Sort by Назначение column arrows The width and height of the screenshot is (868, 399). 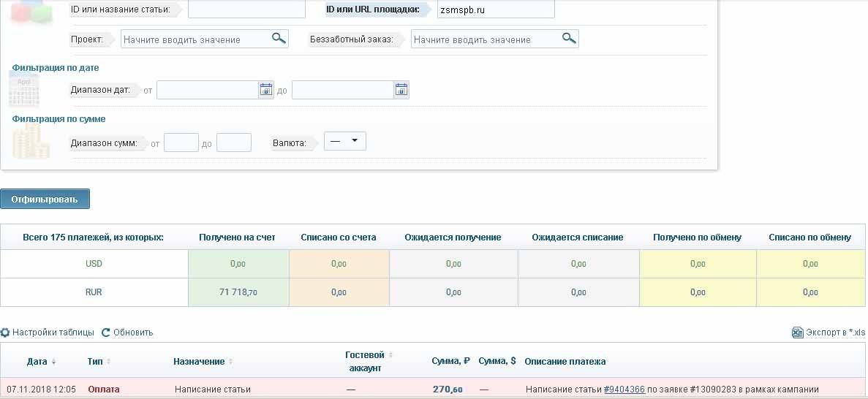click(231, 362)
